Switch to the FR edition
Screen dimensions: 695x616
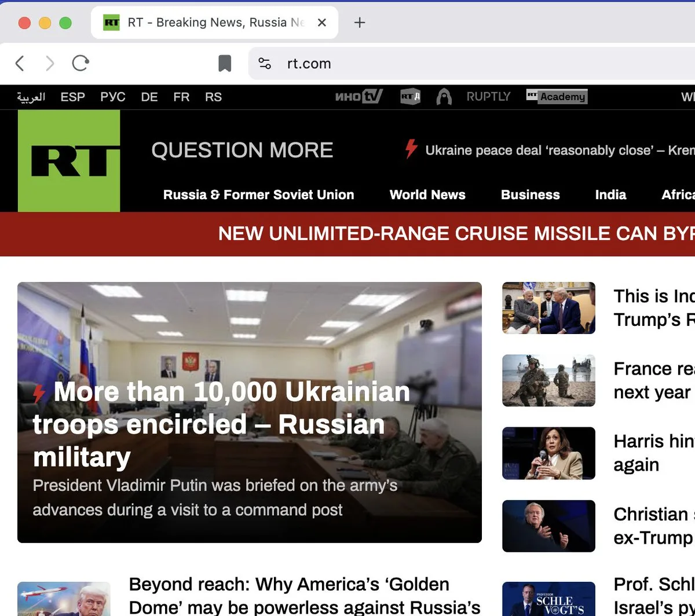tap(181, 97)
